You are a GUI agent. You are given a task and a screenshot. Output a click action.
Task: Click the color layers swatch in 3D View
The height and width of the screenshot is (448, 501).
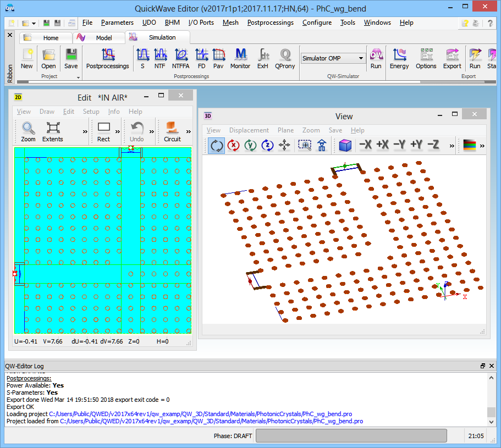(469, 146)
